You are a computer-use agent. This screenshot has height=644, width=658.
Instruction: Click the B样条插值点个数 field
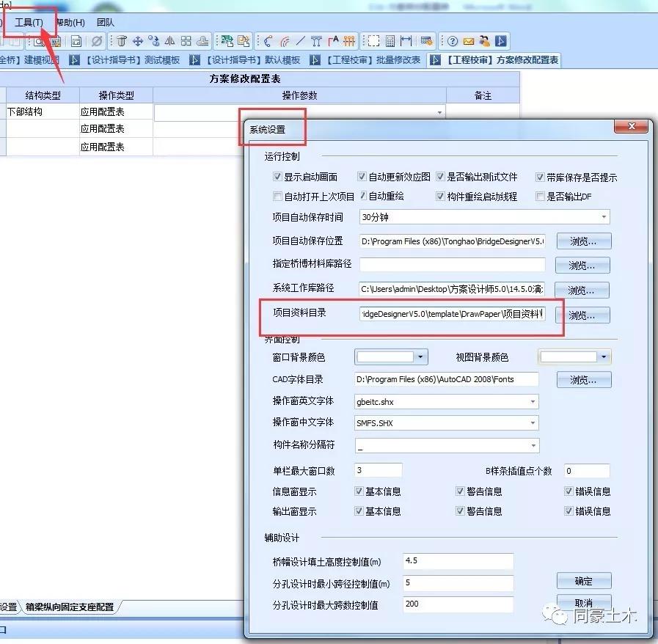pyautogui.click(x=587, y=470)
